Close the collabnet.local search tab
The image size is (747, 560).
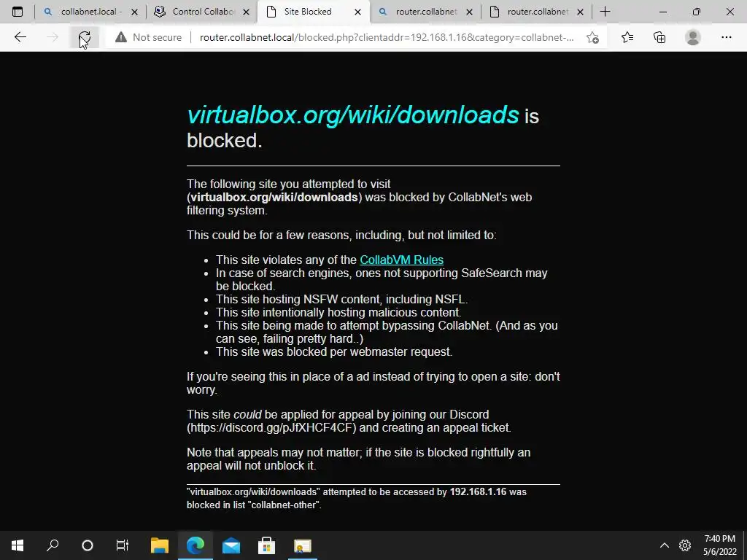pos(134,12)
